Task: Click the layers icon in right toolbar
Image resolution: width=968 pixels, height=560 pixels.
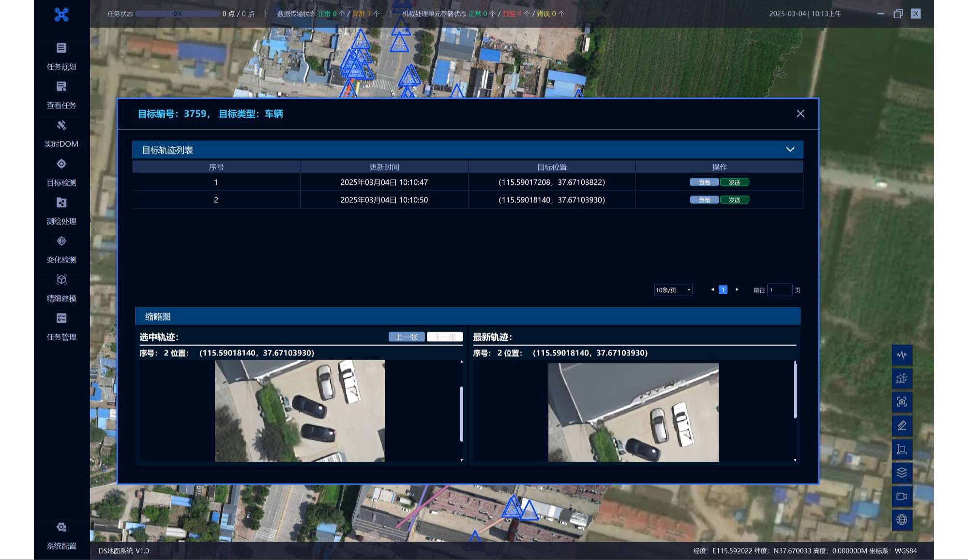Action: pyautogui.click(x=902, y=472)
